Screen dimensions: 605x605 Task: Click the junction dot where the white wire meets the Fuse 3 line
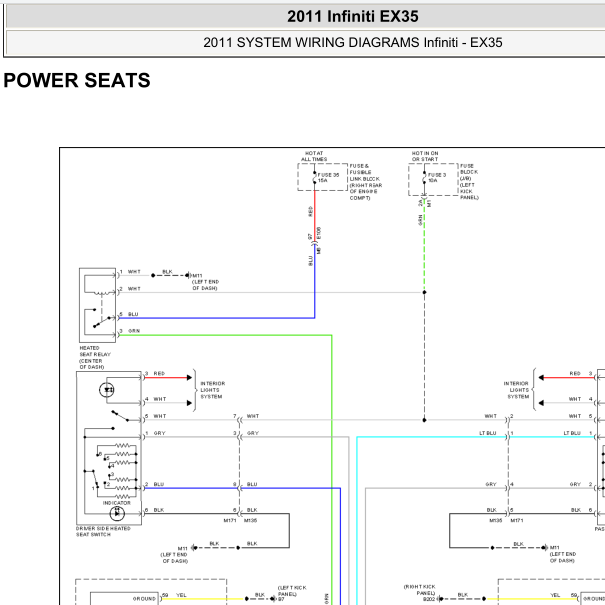[424, 292]
